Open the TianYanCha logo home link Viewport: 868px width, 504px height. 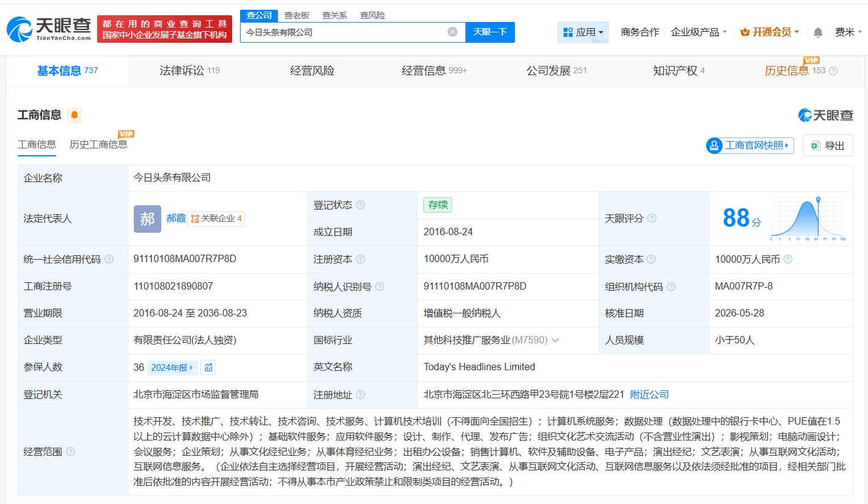click(x=49, y=29)
